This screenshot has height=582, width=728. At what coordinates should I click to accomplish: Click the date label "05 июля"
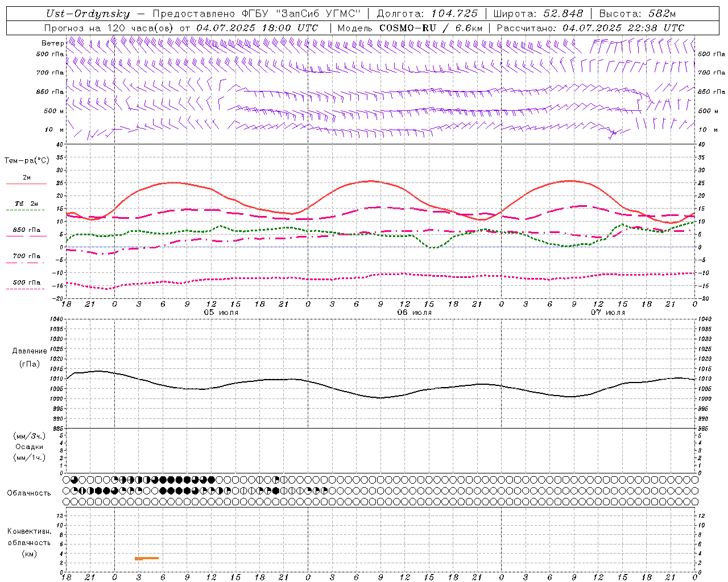click(x=221, y=313)
